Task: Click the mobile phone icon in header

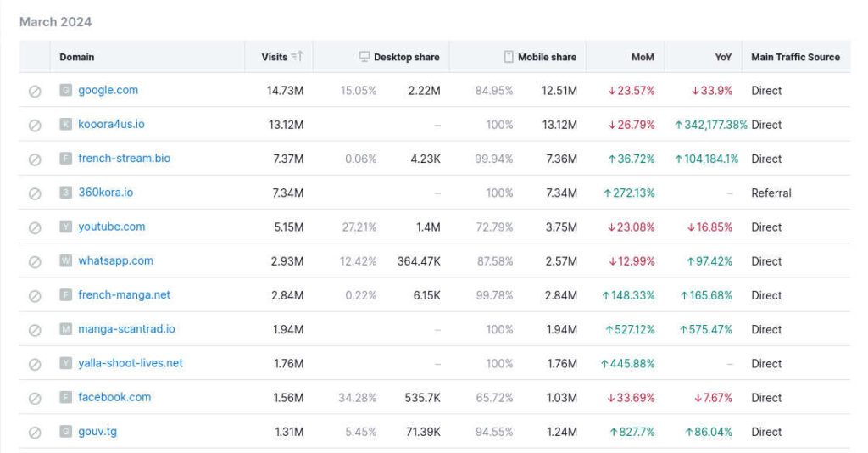Action: pyautogui.click(x=509, y=57)
